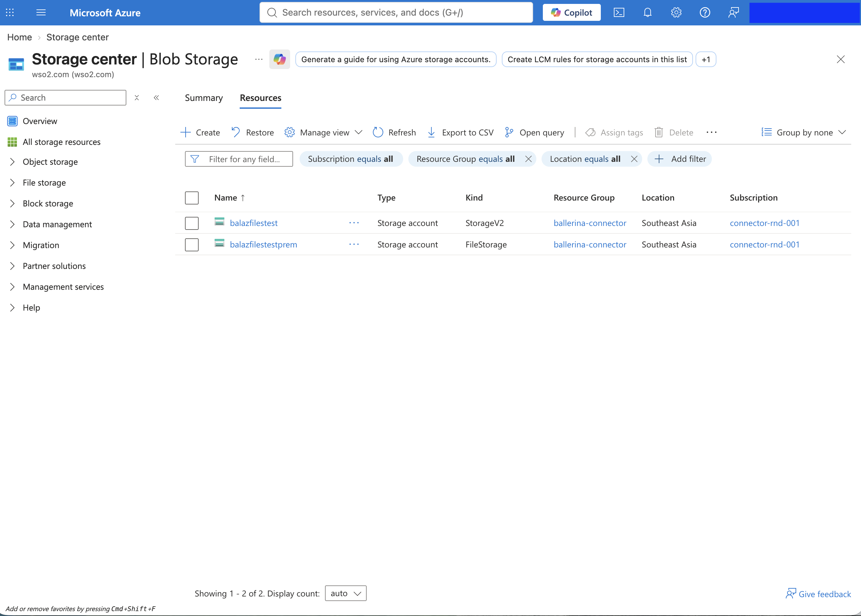Check the box for balazfilestestprem row

point(191,245)
